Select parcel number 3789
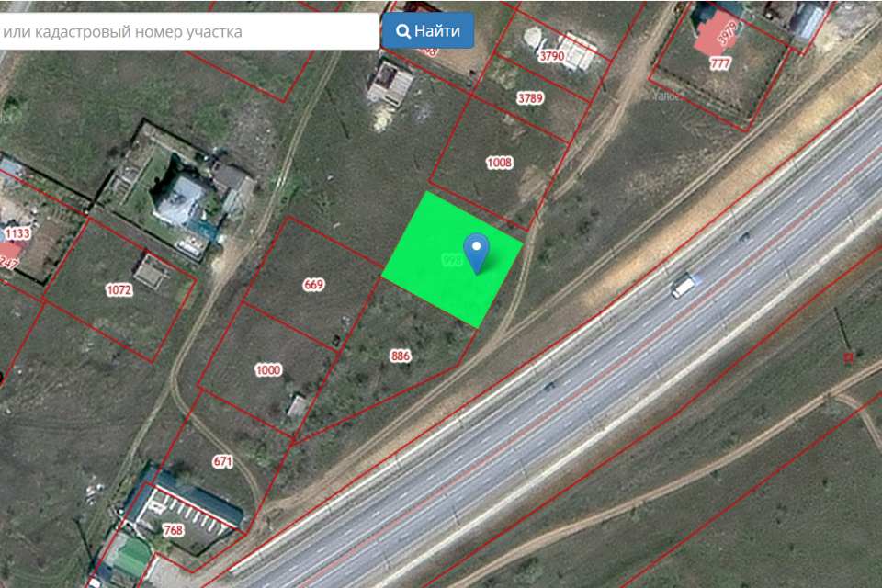This screenshot has width=882, height=588. point(530,97)
